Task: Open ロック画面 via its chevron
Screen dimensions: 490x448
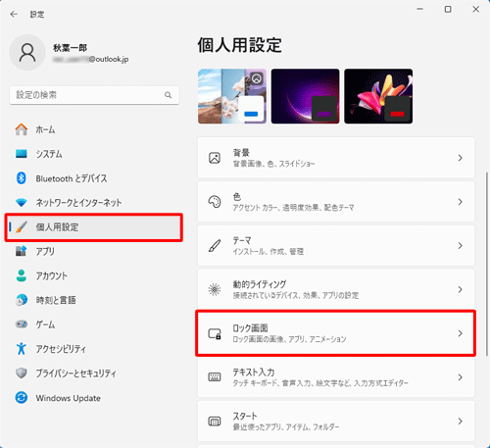Action: [460, 333]
